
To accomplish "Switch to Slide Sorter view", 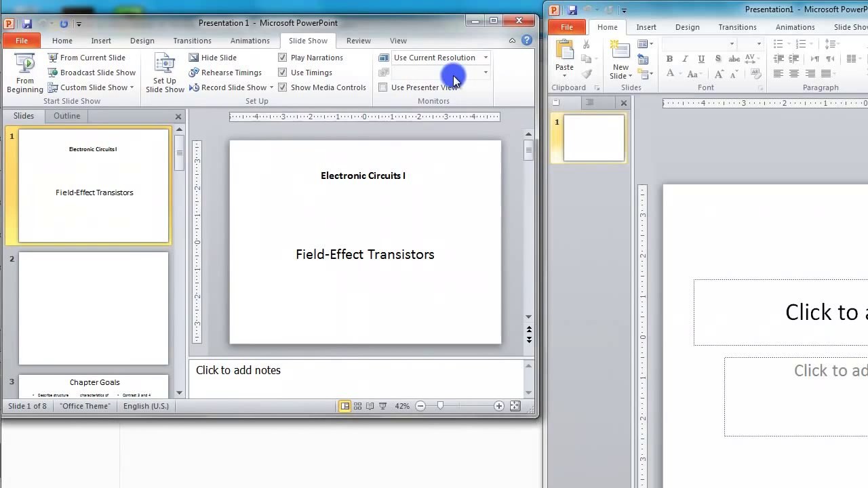I will [357, 406].
